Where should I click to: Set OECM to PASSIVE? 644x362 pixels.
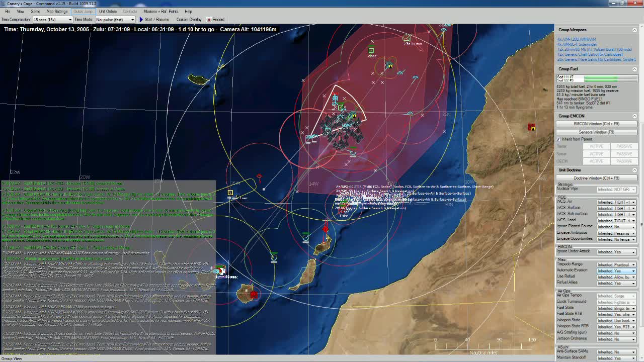(624, 161)
